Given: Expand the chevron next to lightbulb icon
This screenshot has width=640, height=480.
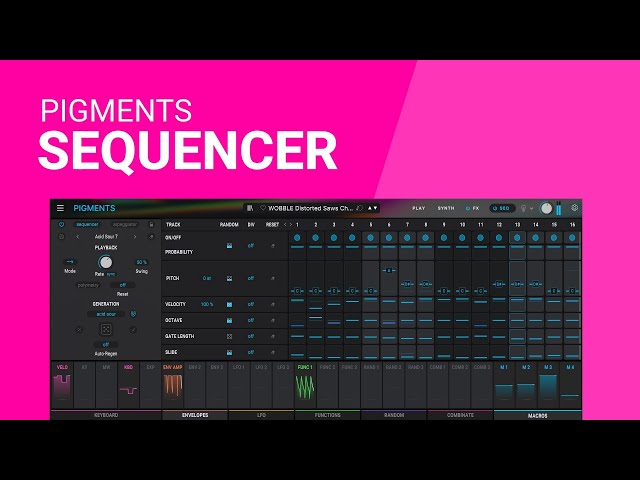Looking at the screenshot, I should coord(531,209).
